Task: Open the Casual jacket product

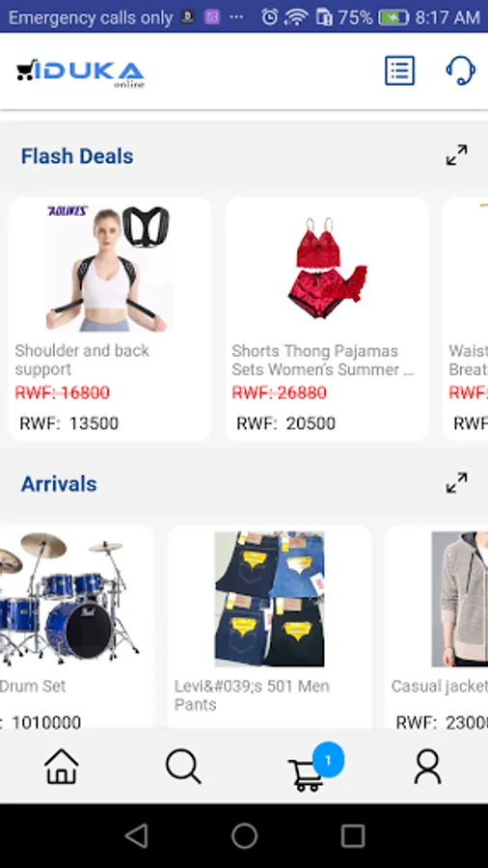Action: click(x=459, y=599)
